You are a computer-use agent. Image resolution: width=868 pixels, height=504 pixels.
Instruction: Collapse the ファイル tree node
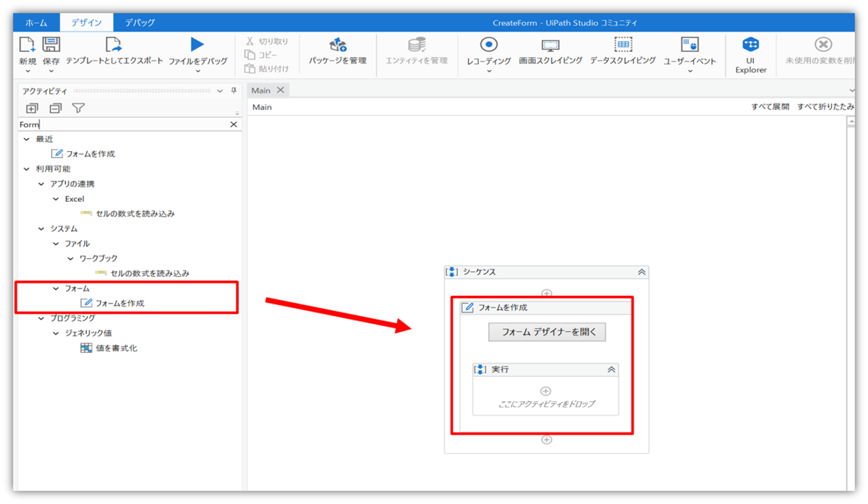pos(56,244)
